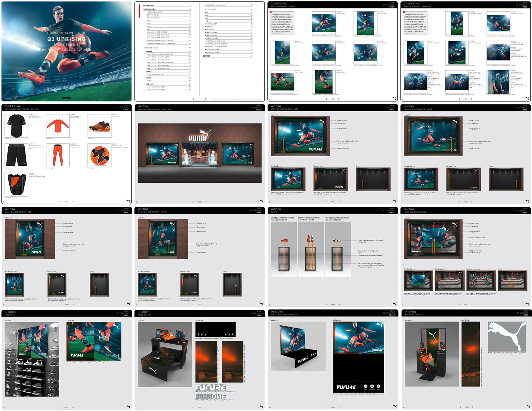This screenshot has height=411, width=532.
Task: Open the 'Q3 UPRISING' entry in the index
Action: tap(167, 5)
